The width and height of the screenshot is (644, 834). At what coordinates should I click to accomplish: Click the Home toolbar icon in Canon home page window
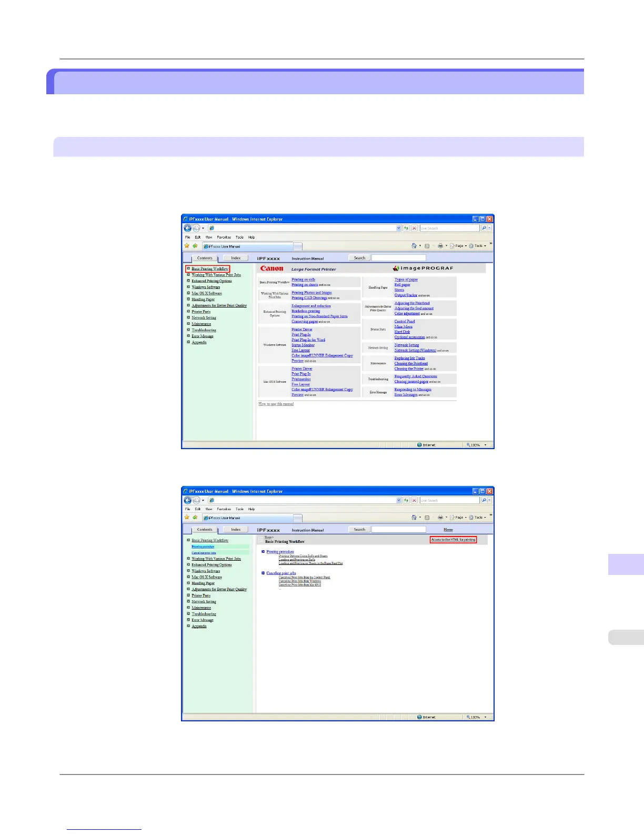click(414, 246)
